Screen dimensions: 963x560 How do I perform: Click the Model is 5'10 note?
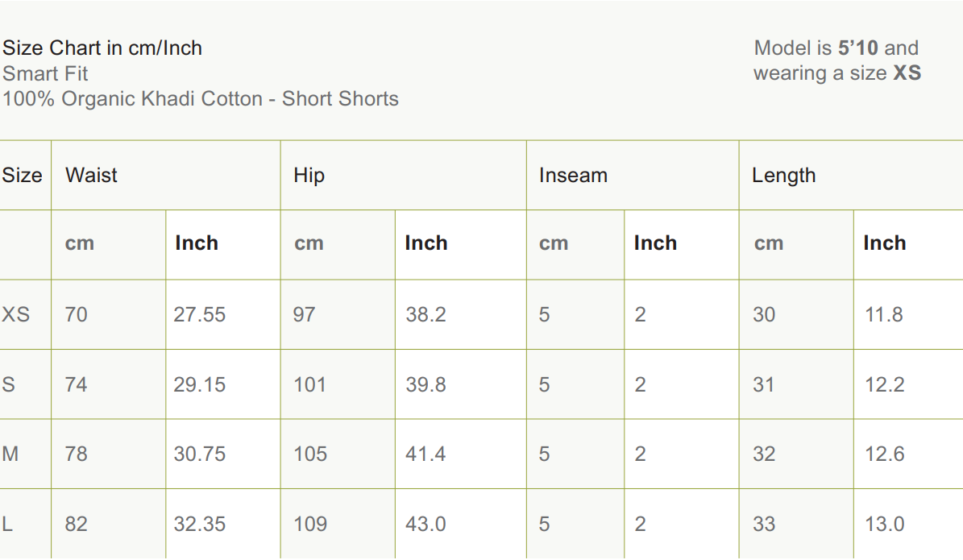(x=836, y=48)
